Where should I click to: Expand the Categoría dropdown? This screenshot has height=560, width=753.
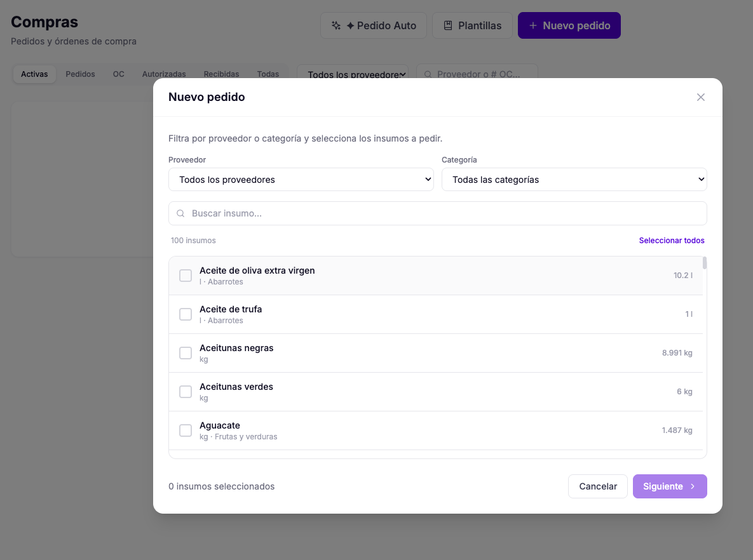tap(574, 180)
